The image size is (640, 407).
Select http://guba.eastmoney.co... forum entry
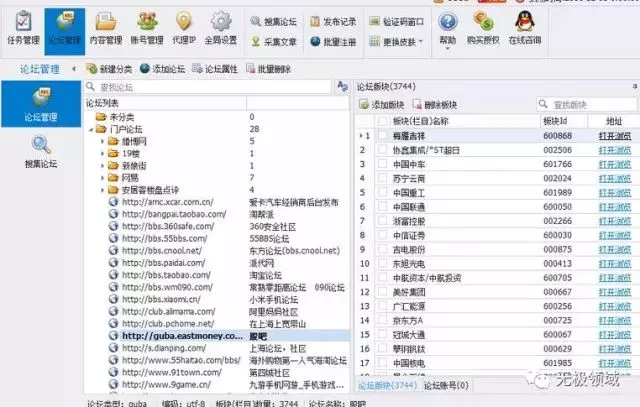click(182, 336)
